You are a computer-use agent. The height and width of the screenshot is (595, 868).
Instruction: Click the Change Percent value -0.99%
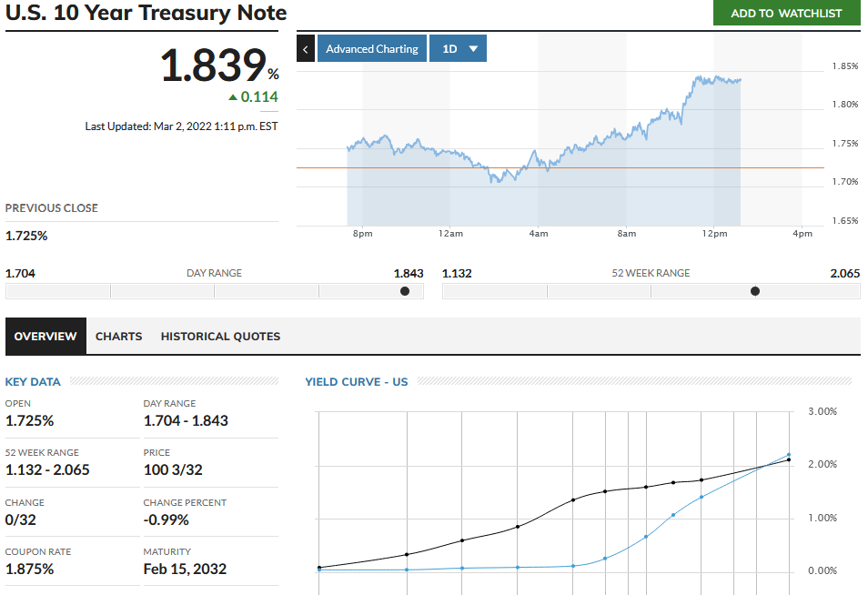(167, 520)
